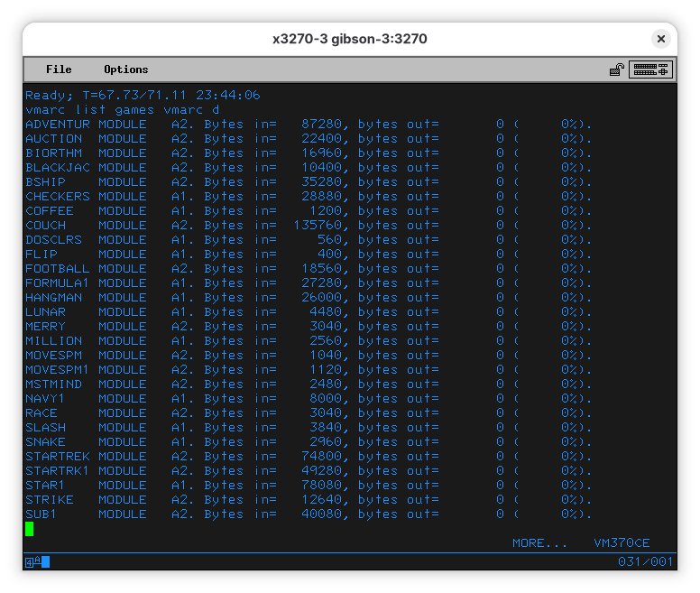
Task: Select the AUCTION module row
Action: [309, 138]
